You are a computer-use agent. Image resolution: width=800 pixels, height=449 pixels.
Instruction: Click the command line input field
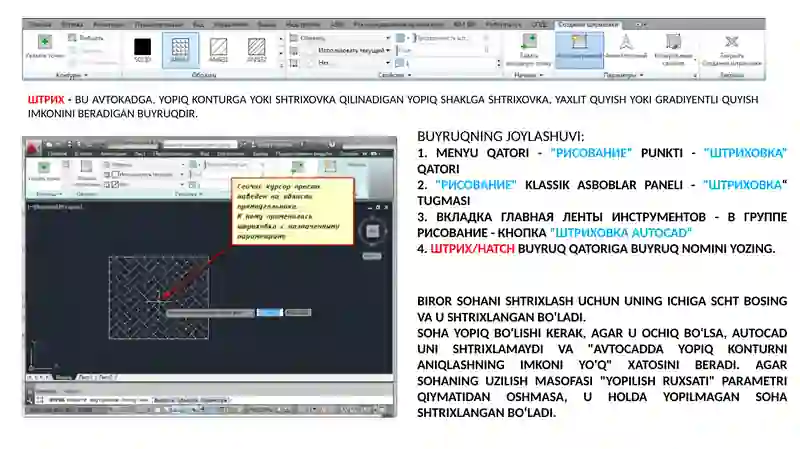pos(214,400)
